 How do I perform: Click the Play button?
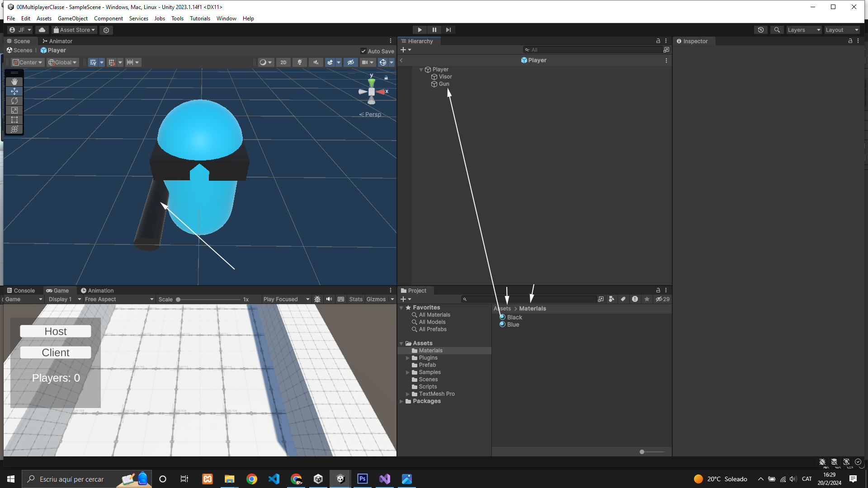420,30
